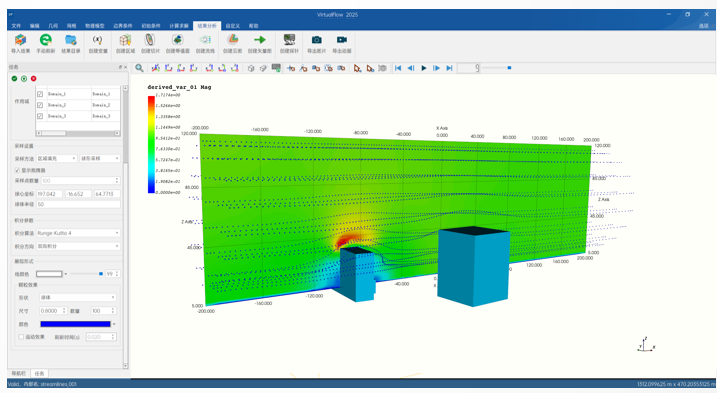Open the 物理模型 physics model tab
The image size is (717, 393).
tap(95, 26)
